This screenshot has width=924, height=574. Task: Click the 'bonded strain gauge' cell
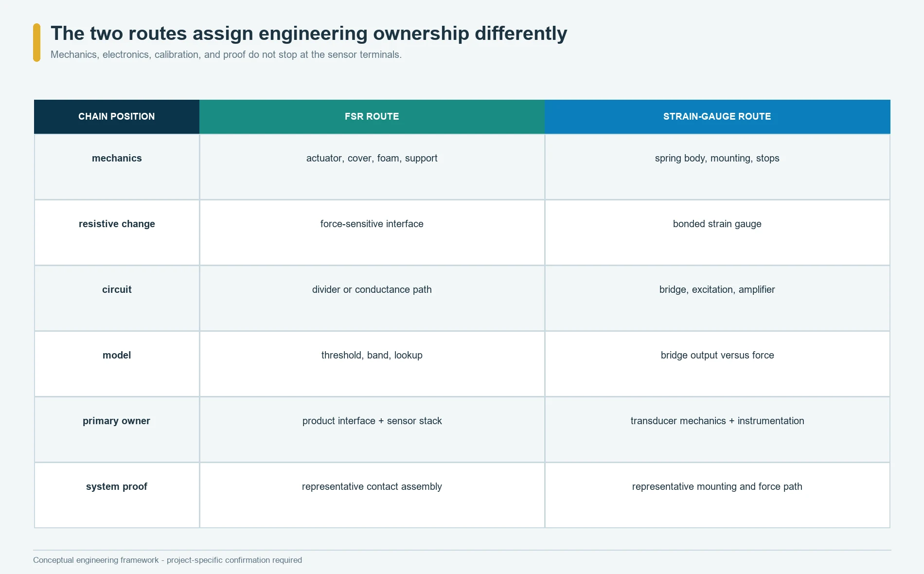[717, 233]
